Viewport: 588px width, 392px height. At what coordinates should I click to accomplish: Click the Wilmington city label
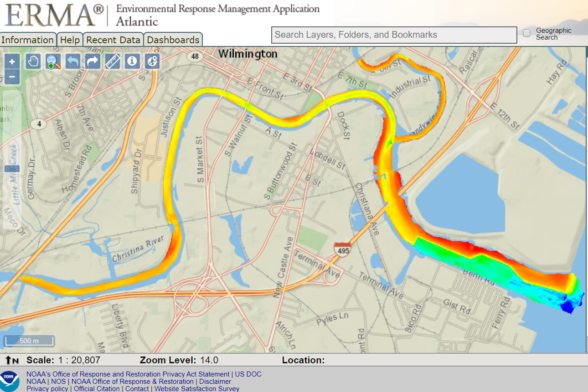click(x=248, y=54)
